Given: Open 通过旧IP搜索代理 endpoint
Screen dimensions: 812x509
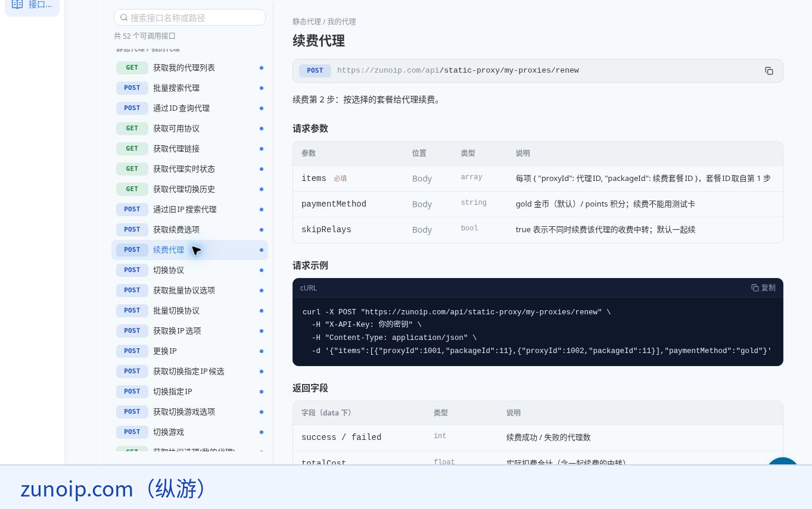Looking at the screenshot, I should (189, 210).
